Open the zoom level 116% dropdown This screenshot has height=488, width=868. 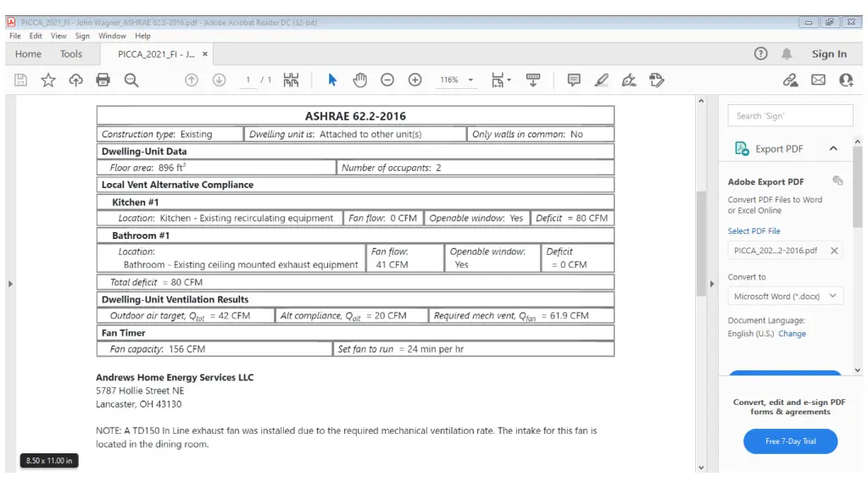[470, 80]
